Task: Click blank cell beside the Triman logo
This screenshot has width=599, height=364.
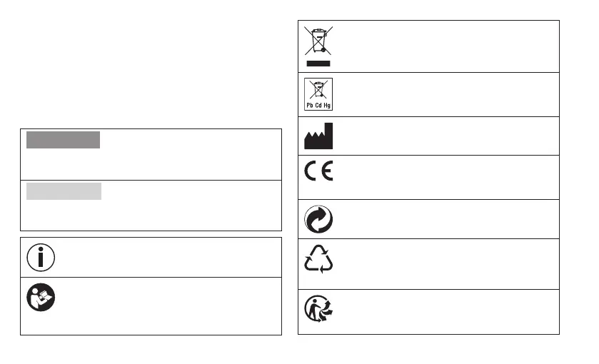Action: [446, 312]
